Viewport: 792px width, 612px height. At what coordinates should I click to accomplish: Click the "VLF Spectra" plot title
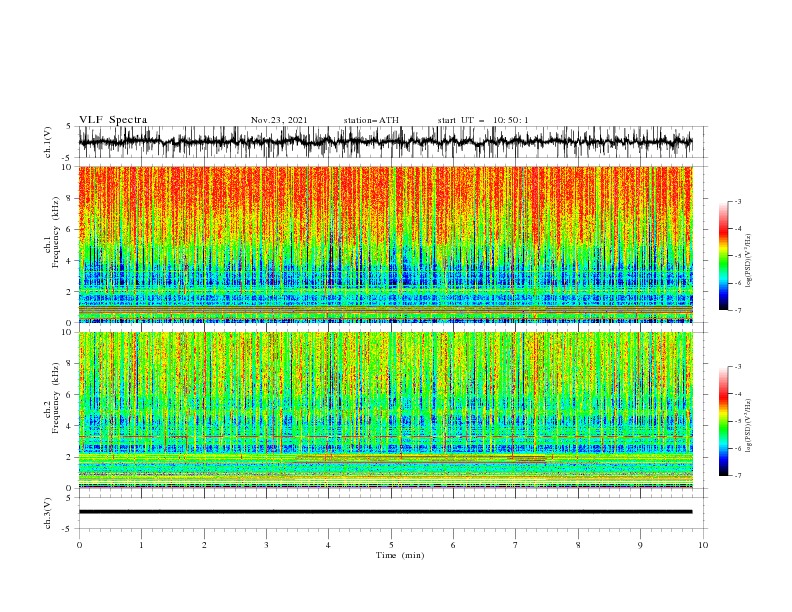click(113, 120)
